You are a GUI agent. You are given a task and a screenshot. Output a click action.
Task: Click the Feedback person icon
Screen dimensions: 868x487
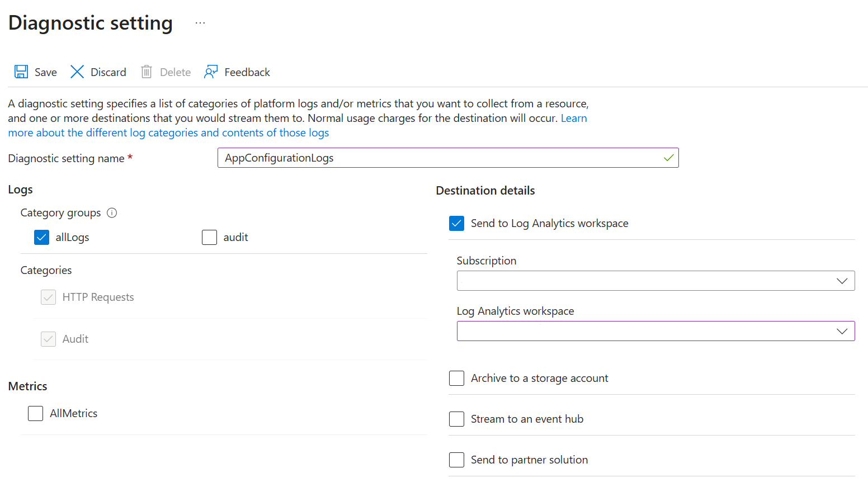[x=211, y=72]
